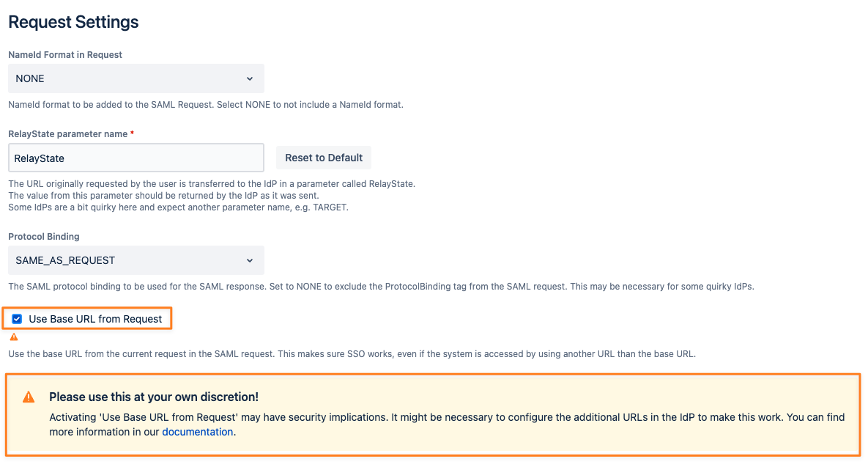
Task: Click the 'Protocol Binding' field label
Action: pos(44,237)
